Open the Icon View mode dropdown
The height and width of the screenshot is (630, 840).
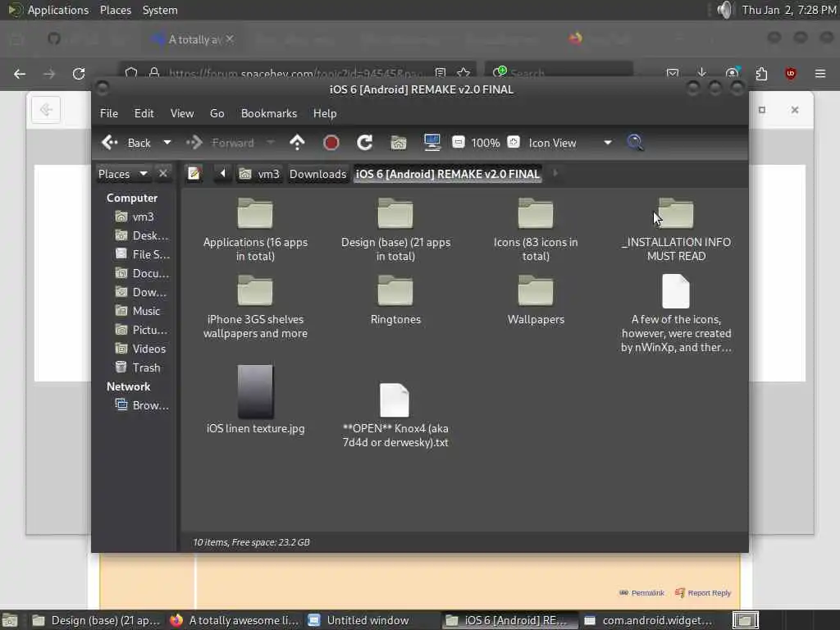(x=570, y=143)
